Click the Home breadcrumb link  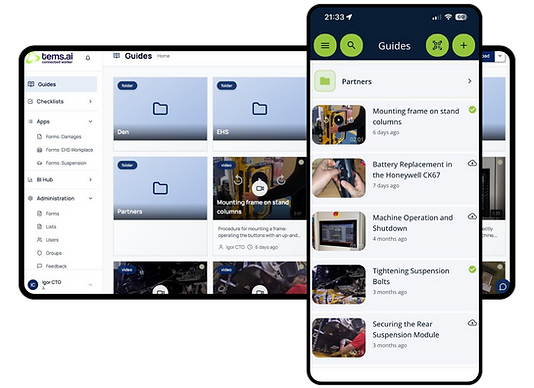163,56
